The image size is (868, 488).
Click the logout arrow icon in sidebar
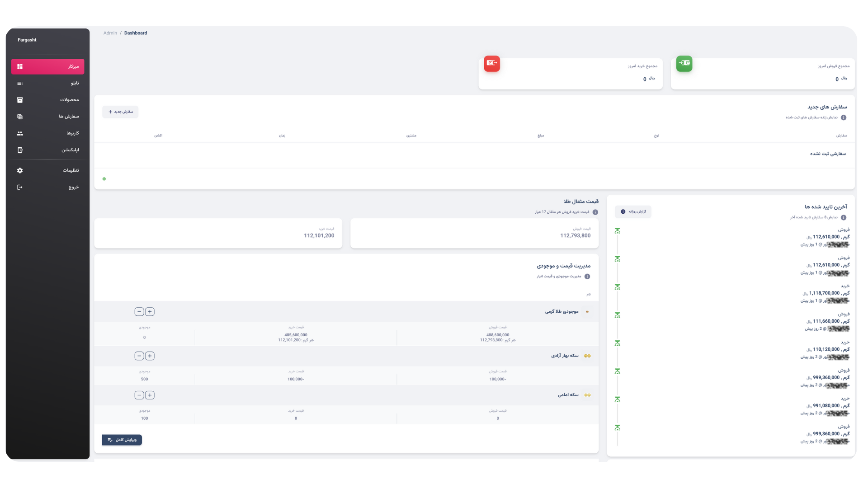tap(20, 187)
